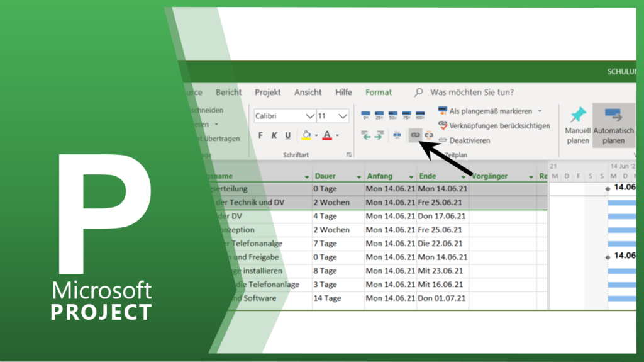The width and height of the screenshot is (644, 362).
Task: Click 'Was möchten Sie tun?' search field
Action: click(x=472, y=92)
